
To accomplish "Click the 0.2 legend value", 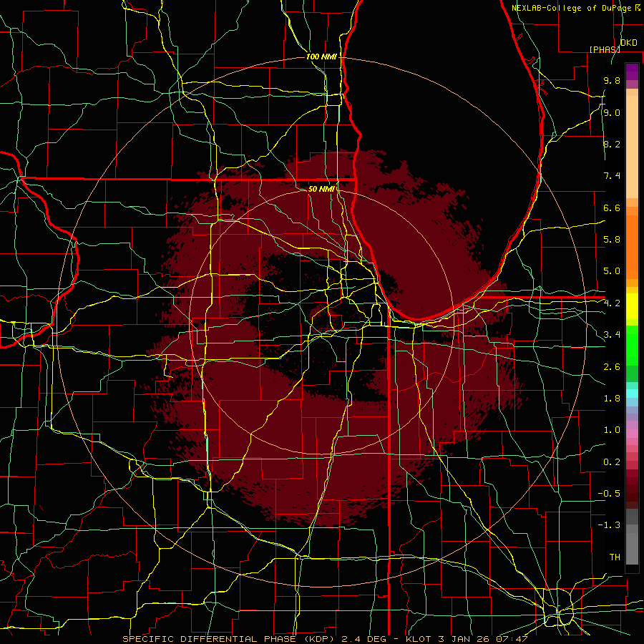I will click(612, 462).
